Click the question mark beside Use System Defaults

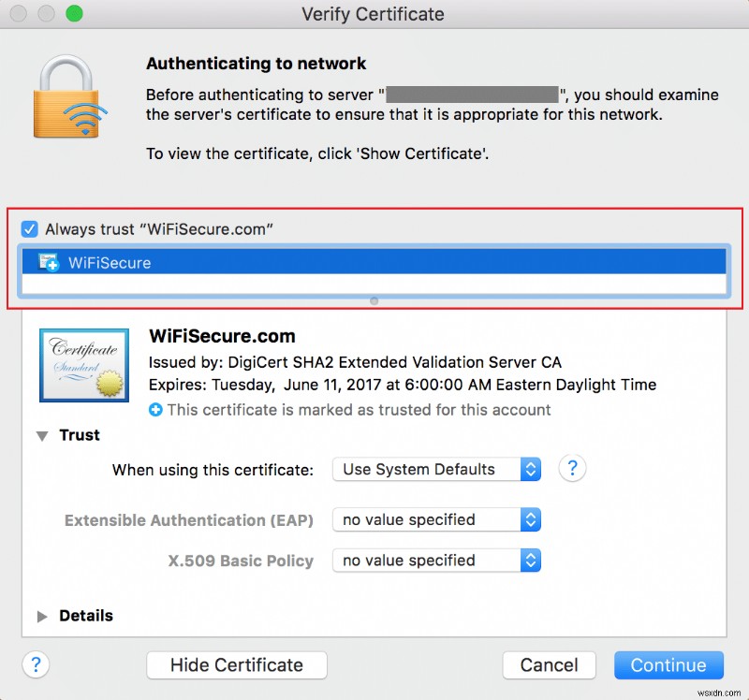[572, 469]
